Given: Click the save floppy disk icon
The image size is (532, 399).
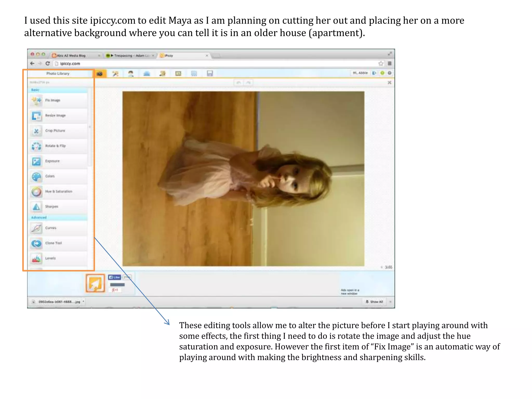Looking at the screenshot, I should (210, 74).
